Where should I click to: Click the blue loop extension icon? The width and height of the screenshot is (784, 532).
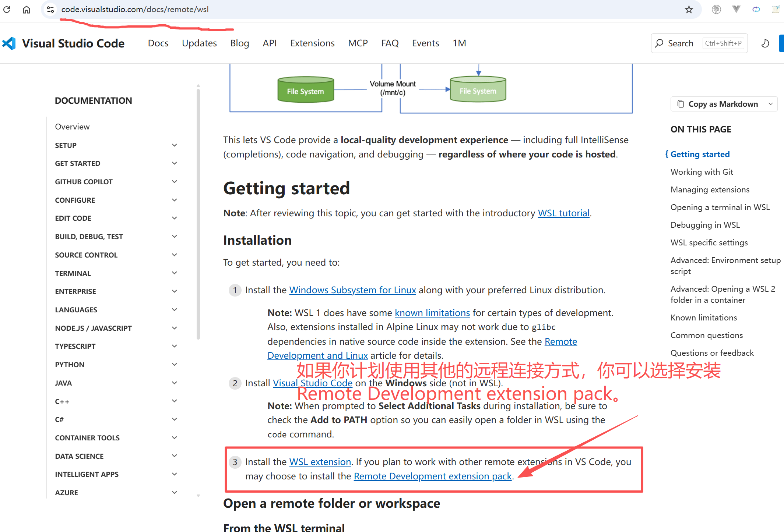[756, 10]
